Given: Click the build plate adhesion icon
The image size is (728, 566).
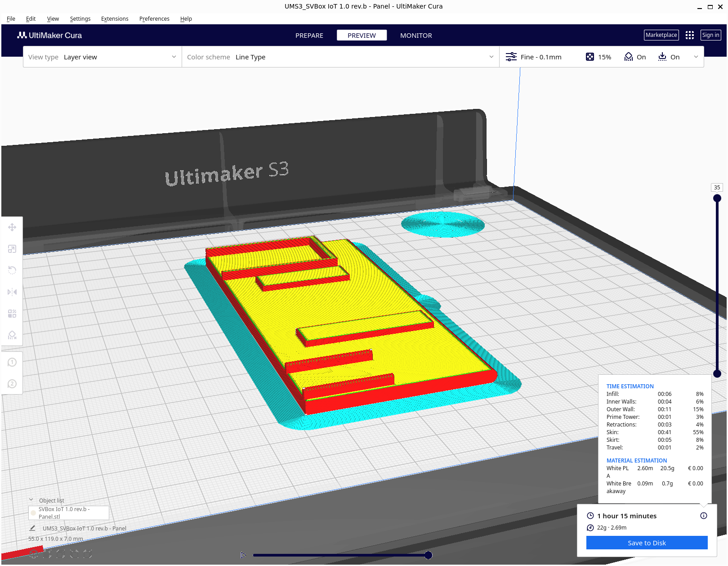Looking at the screenshot, I should pos(662,57).
